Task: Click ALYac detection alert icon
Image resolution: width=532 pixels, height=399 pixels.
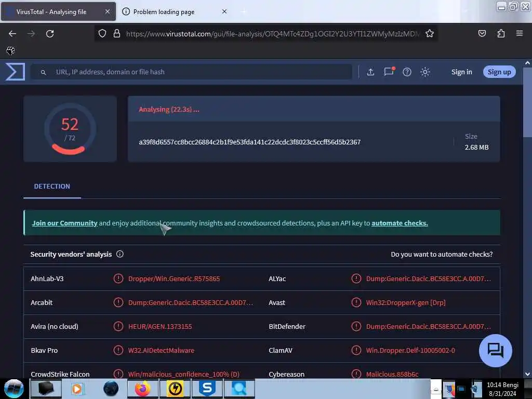Action: [x=356, y=278]
